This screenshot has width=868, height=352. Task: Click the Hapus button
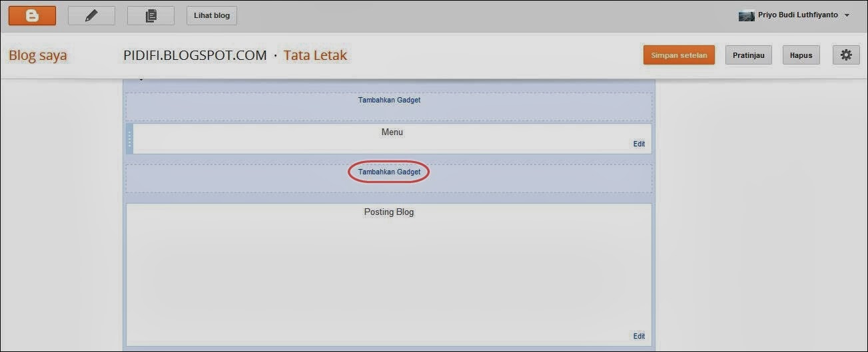(801, 55)
